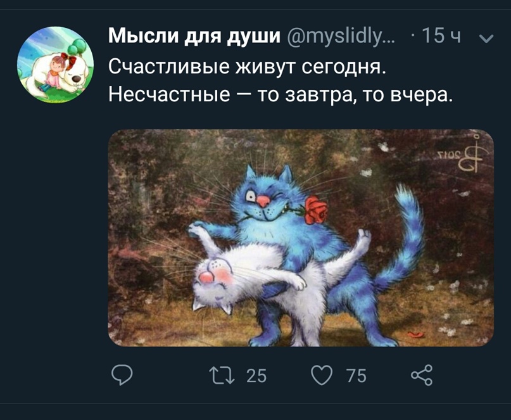Click the display name Мысли для души
The width and height of the screenshot is (511, 420).
click(194, 35)
